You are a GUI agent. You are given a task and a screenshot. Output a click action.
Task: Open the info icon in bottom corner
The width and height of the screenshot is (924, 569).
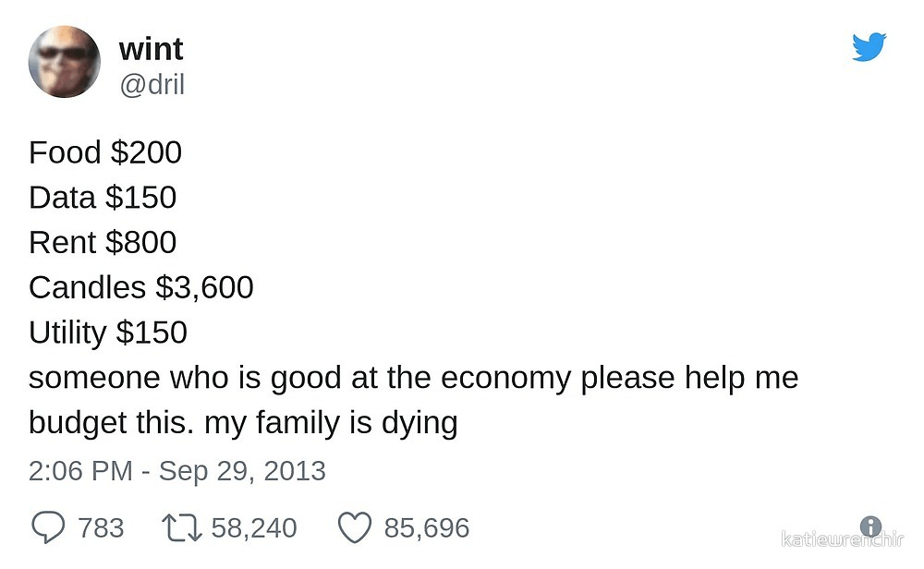click(x=869, y=527)
